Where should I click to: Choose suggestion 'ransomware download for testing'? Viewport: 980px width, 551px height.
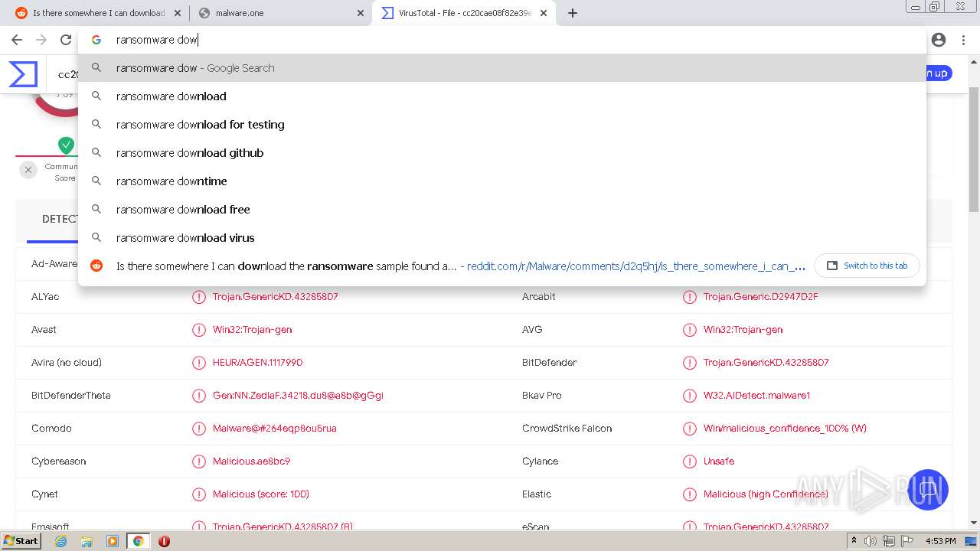click(502, 125)
